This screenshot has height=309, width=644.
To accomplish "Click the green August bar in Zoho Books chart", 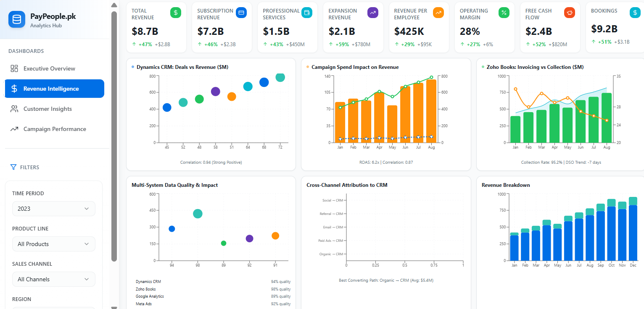I will (607, 118).
